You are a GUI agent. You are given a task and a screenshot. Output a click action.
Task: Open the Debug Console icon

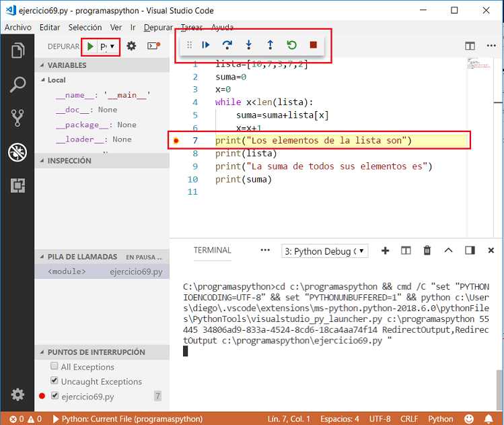coord(153,46)
